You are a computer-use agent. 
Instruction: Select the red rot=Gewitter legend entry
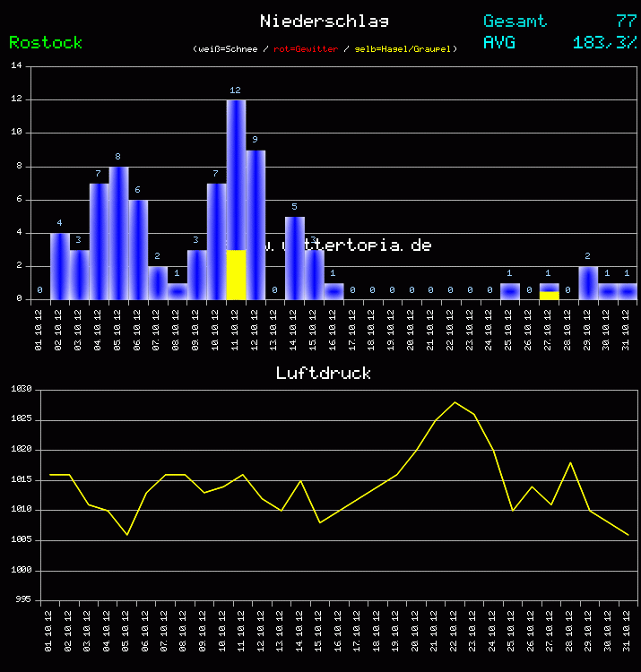pos(305,49)
